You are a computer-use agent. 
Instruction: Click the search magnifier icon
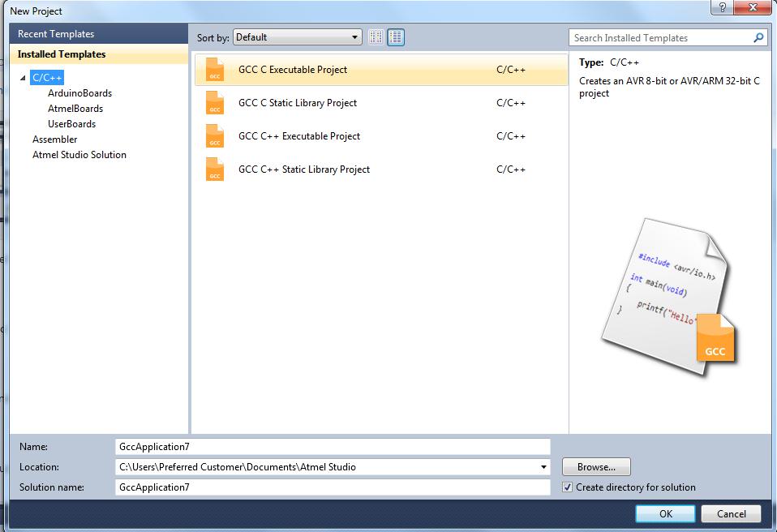[x=758, y=37]
